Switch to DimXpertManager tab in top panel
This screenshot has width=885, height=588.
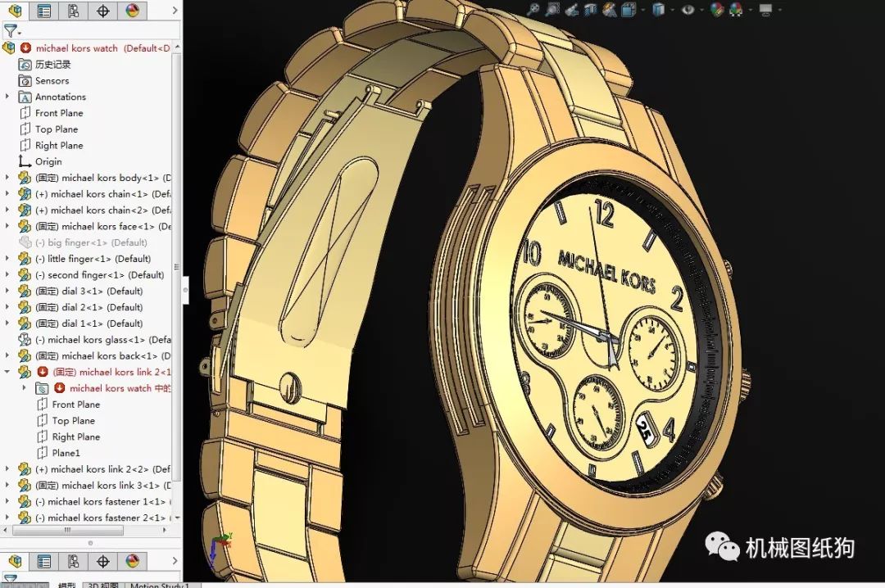(102, 10)
